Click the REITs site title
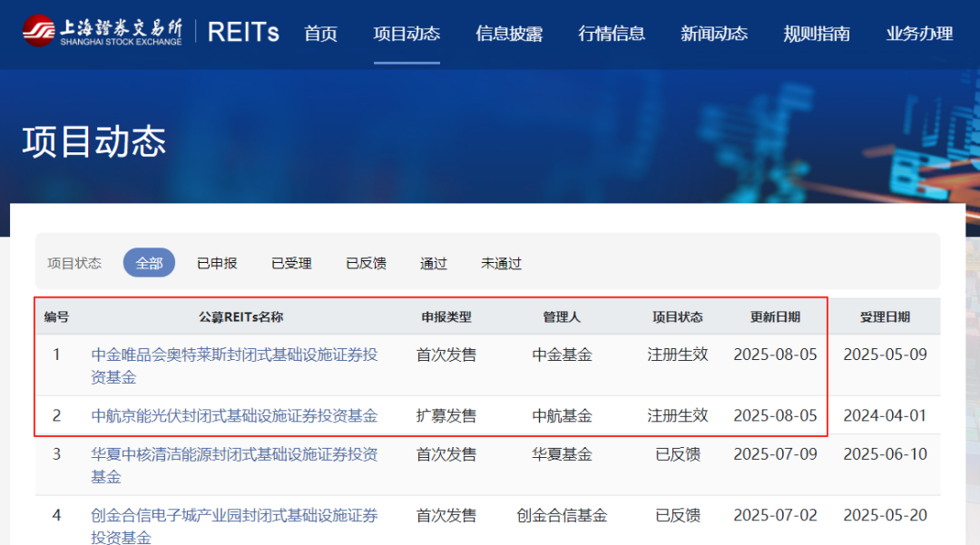The image size is (980, 545). [x=243, y=32]
